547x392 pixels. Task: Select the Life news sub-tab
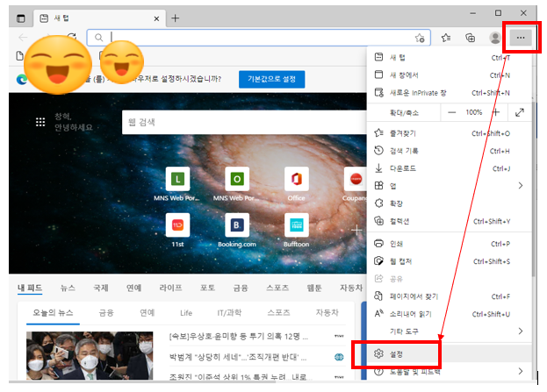[x=186, y=312]
